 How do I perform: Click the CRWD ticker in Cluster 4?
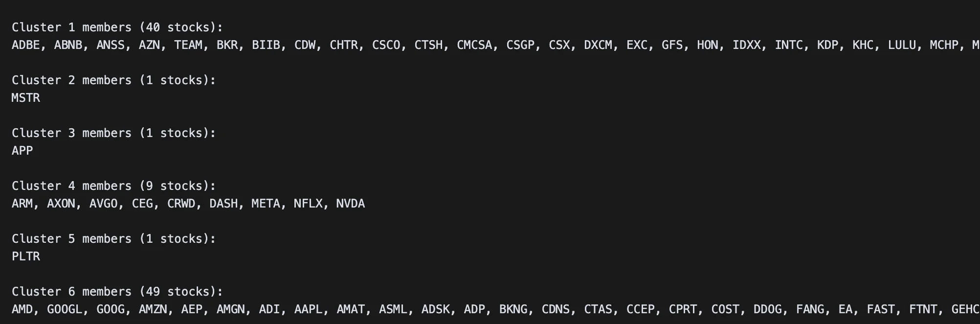[x=181, y=204]
